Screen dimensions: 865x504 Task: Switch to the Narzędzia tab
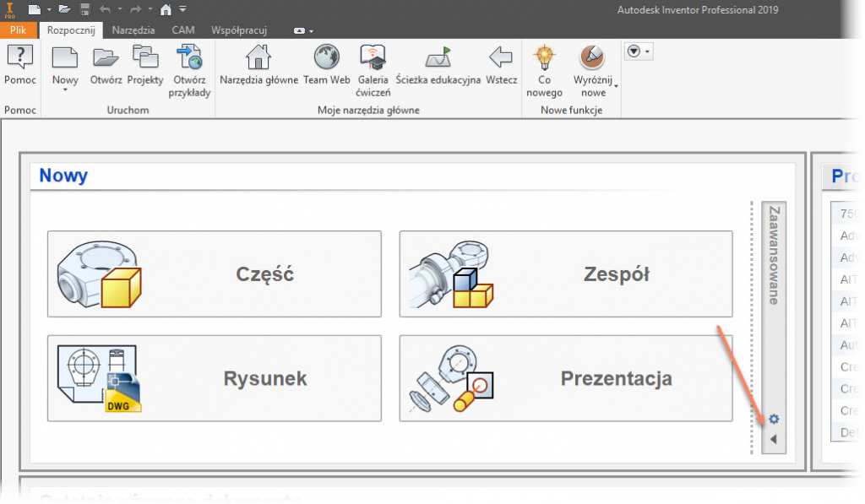(134, 30)
